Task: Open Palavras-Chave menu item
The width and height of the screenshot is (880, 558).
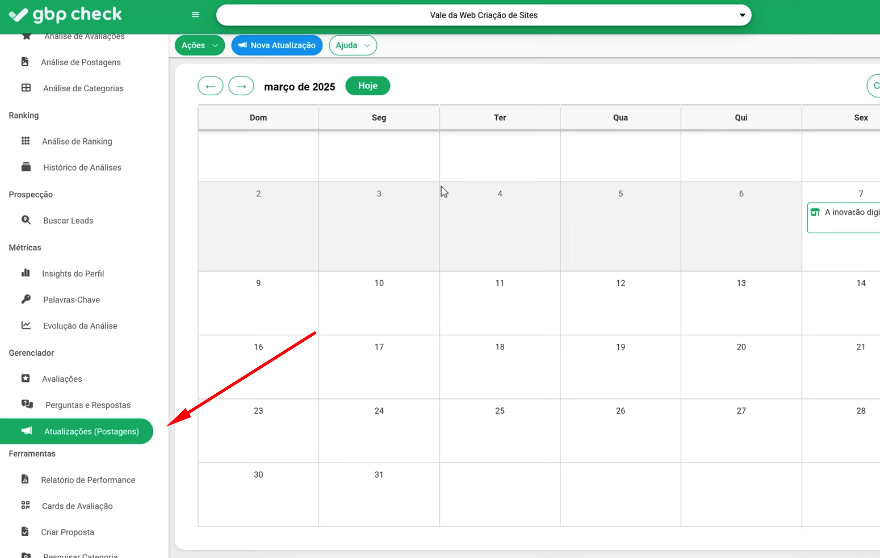Action: [71, 300]
